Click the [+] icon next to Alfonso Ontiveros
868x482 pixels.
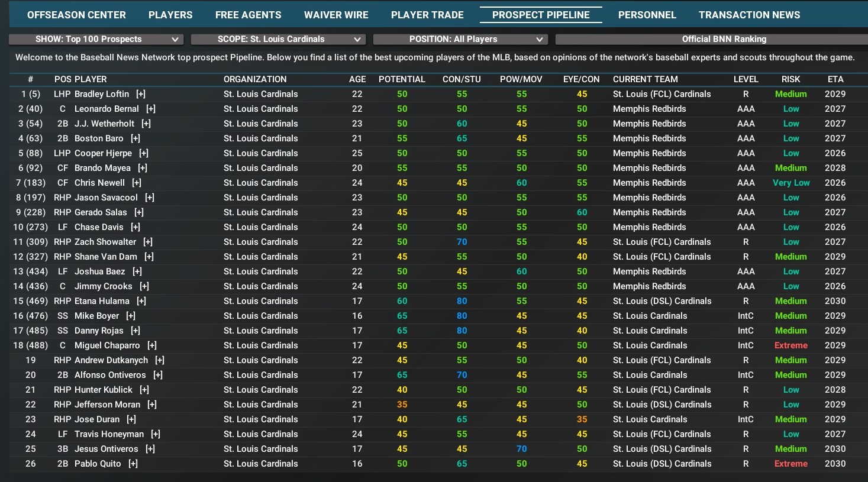[158, 375]
